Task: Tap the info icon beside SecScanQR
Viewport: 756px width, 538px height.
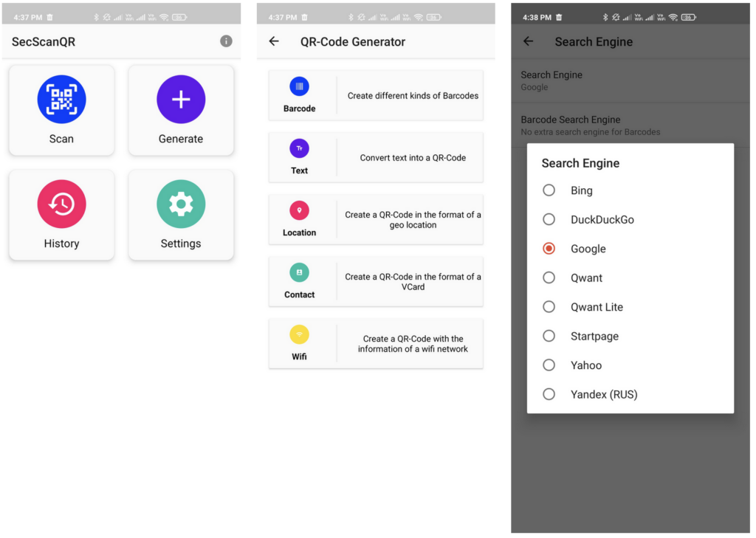Action: point(226,41)
